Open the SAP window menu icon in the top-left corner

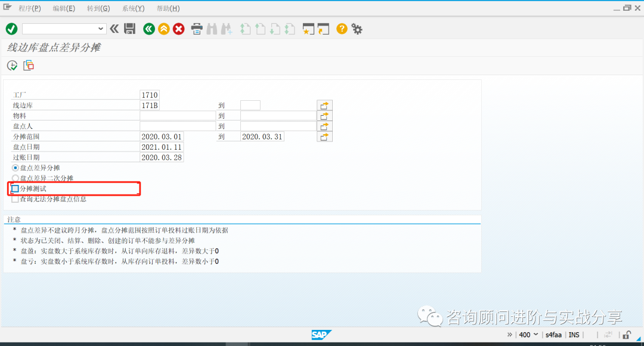7,7
